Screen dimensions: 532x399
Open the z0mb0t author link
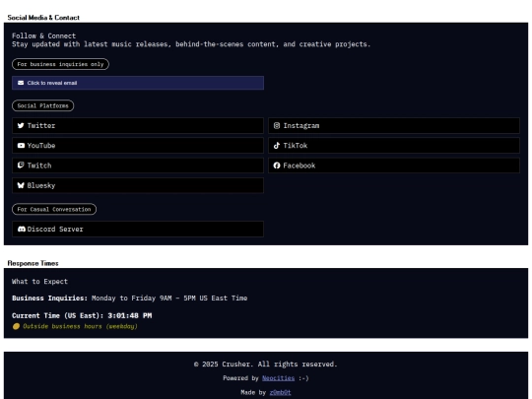pos(280,392)
